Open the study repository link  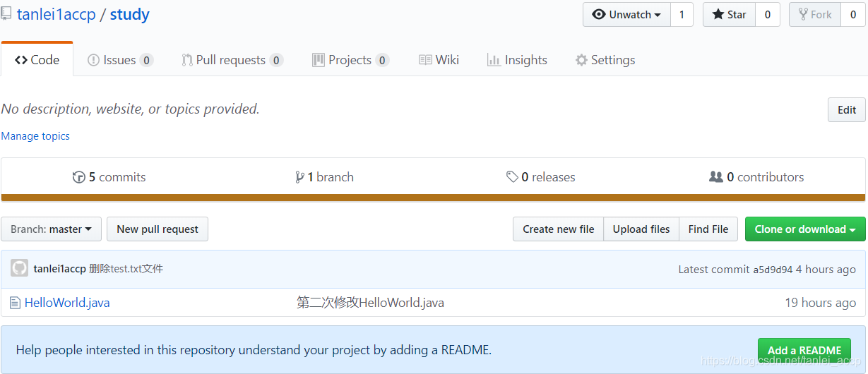click(129, 14)
